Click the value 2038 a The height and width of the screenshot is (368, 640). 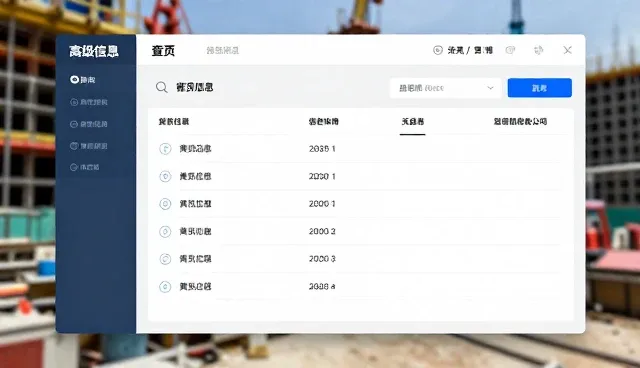(322, 286)
